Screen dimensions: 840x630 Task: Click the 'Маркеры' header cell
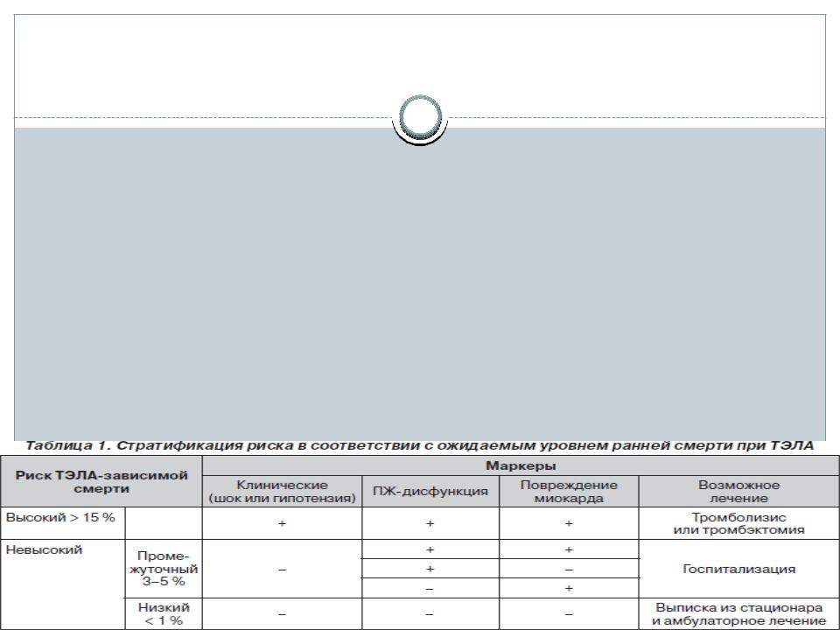pyautogui.click(x=521, y=465)
